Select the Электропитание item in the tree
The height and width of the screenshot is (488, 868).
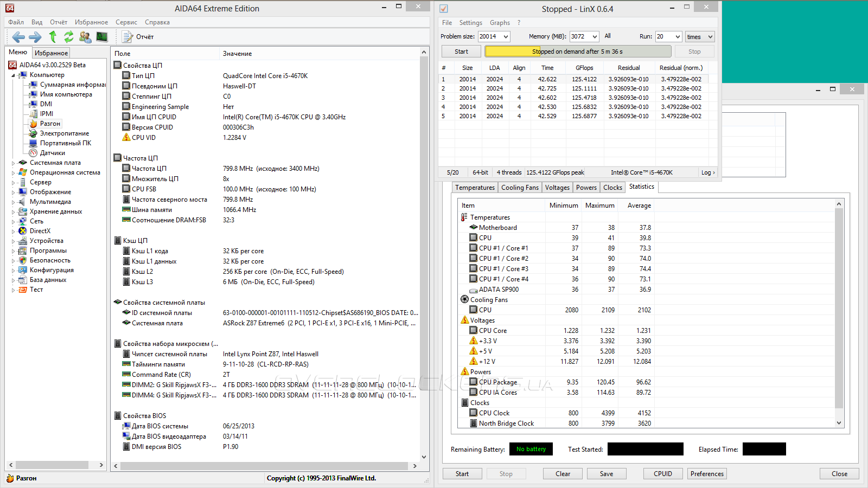[64, 133]
